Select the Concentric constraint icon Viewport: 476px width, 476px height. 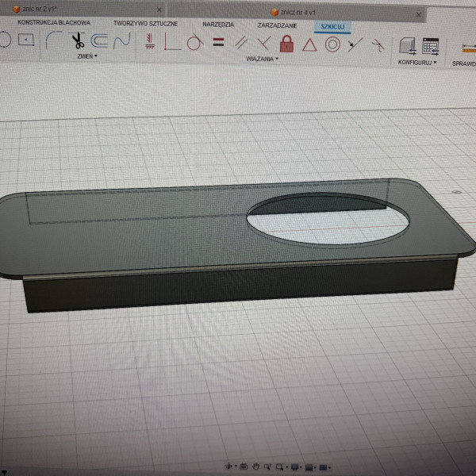tap(332, 45)
